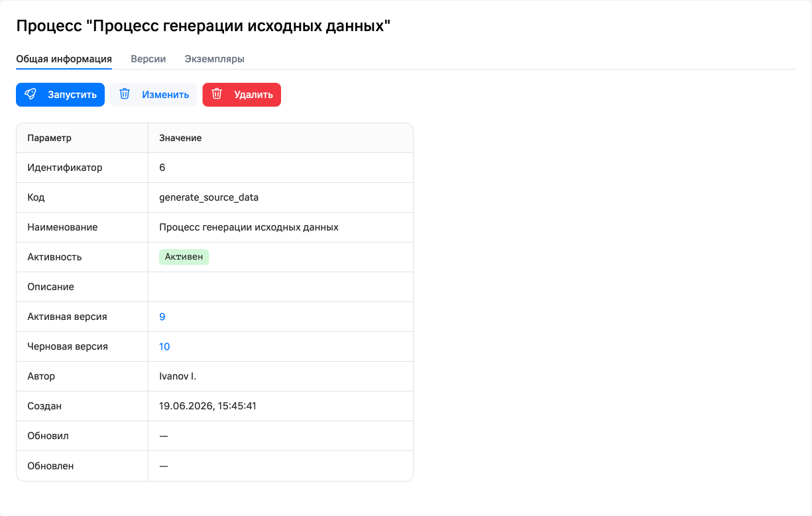This screenshot has height=516, width=812.
Task: Select the dash value in Обновил row
Action: pyautogui.click(x=164, y=436)
